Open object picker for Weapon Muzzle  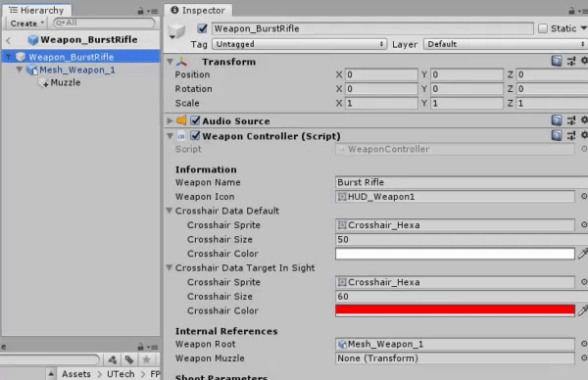(584, 357)
